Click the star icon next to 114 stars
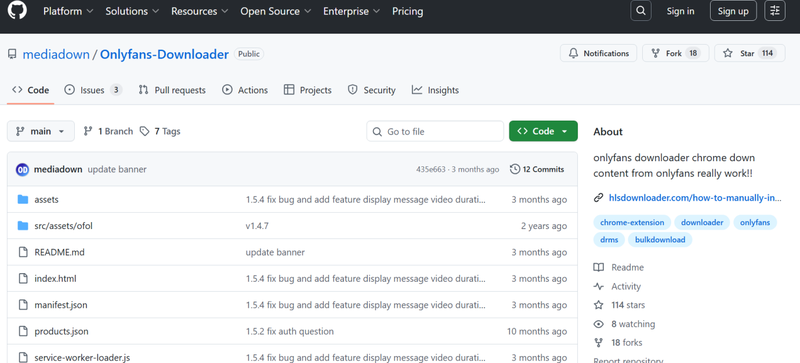This screenshot has width=800, height=363. tap(598, 305)
